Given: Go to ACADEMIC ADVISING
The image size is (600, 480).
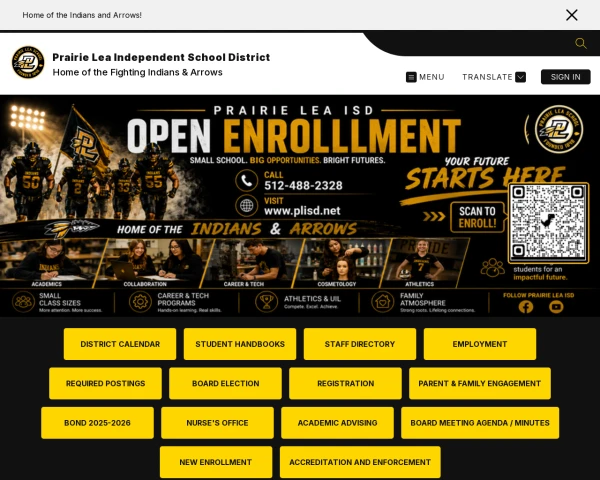Looking at the screenshot, I should pyautogui.click(x=338, y=423).
